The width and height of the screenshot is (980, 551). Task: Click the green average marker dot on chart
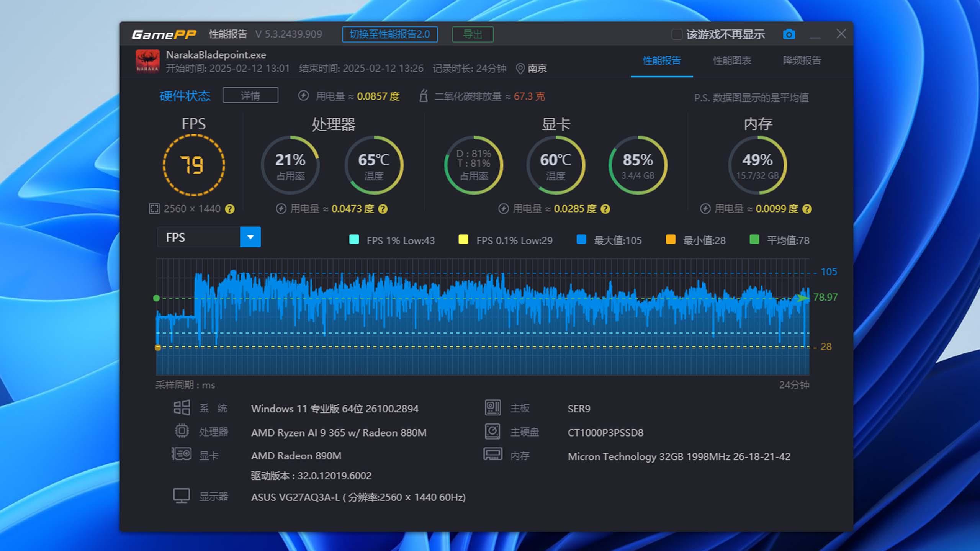click(x=156, y=298)
